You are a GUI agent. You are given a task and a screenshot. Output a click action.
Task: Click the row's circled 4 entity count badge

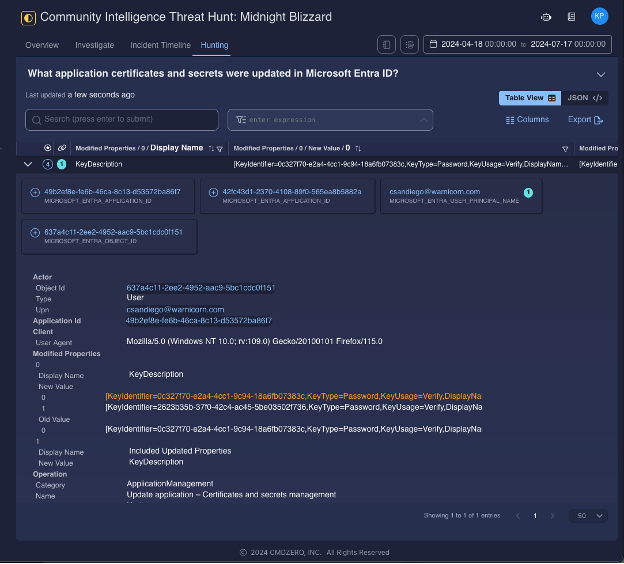point(47,164)
